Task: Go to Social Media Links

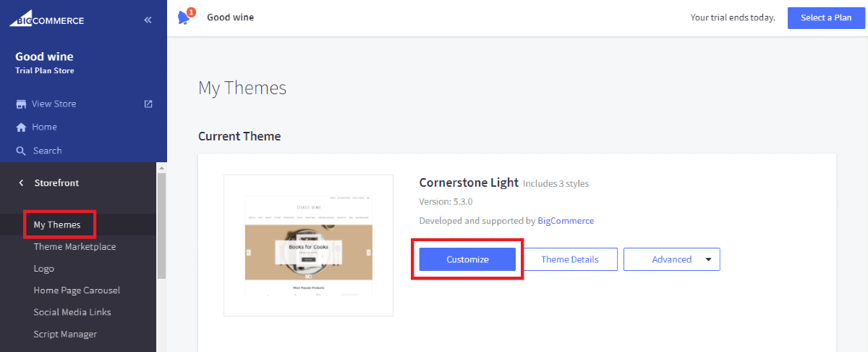Action: click(x=72, y=312)
